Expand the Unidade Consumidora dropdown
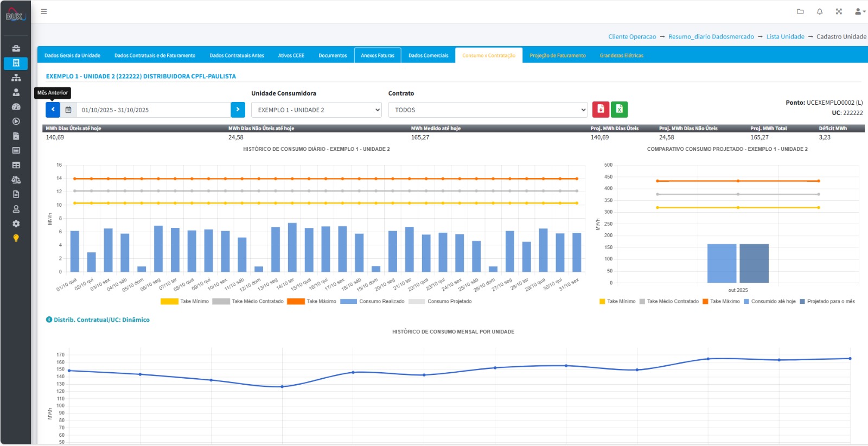 (317, 110)
